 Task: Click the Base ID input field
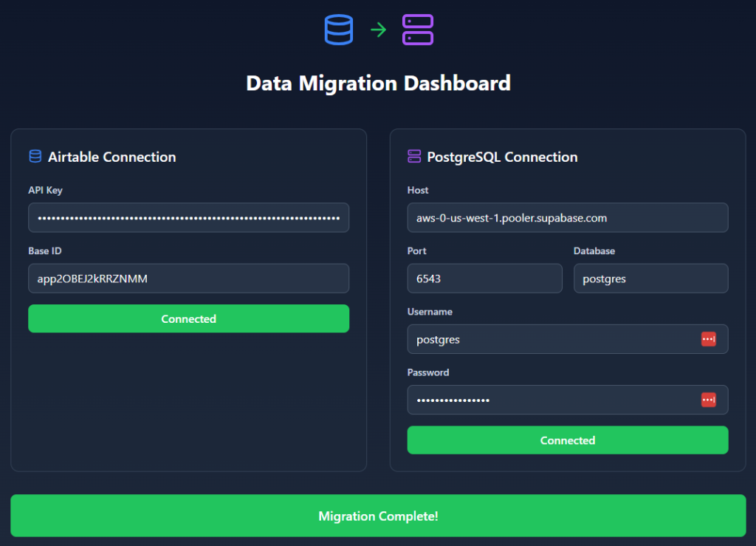click(188, 279)
